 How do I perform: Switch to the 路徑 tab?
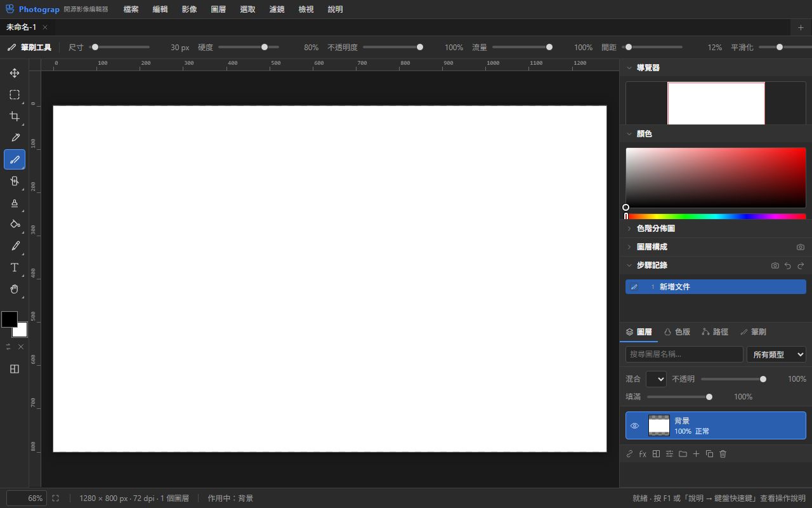[715, 332]
